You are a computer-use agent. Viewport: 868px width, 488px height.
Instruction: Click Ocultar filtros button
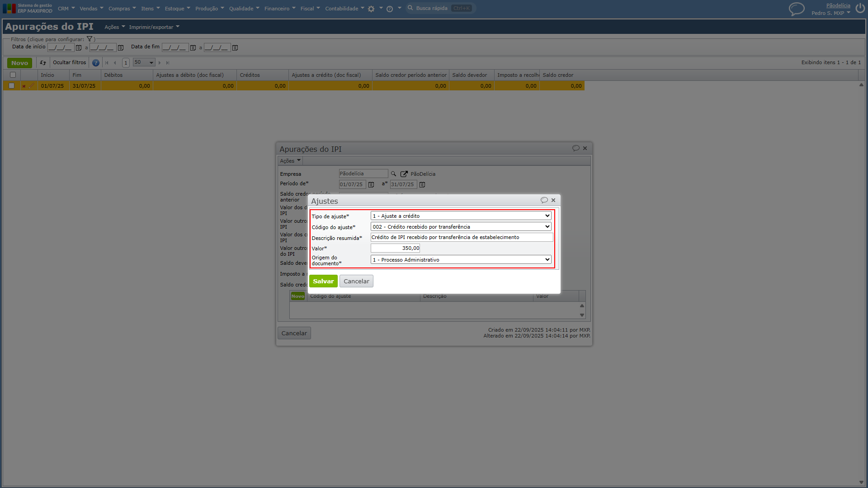69,63
